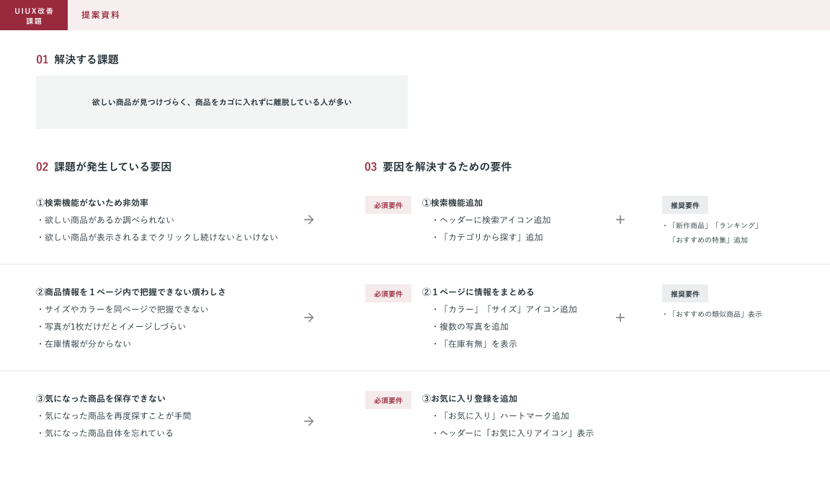Screen dimensions: 830x504
Task: Click the 03 要因を解決するための要件 heading
Action: coord(438,167)
